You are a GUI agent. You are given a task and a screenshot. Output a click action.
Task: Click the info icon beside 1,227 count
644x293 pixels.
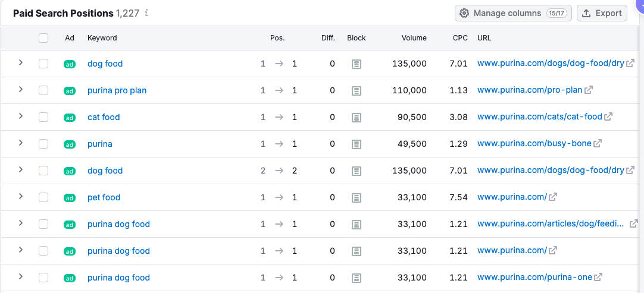tap(146, 13)
